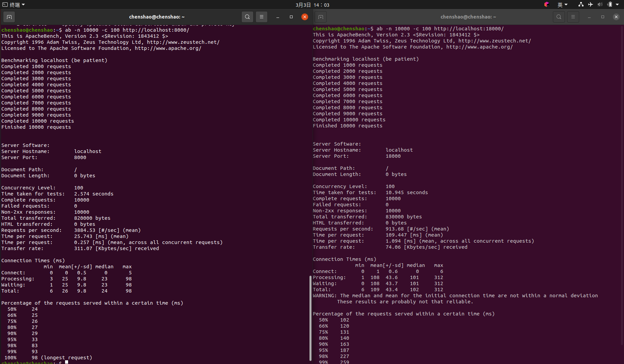Open search in right terminal window
Viewport: 624px width, 364px height.
point(559,17)
